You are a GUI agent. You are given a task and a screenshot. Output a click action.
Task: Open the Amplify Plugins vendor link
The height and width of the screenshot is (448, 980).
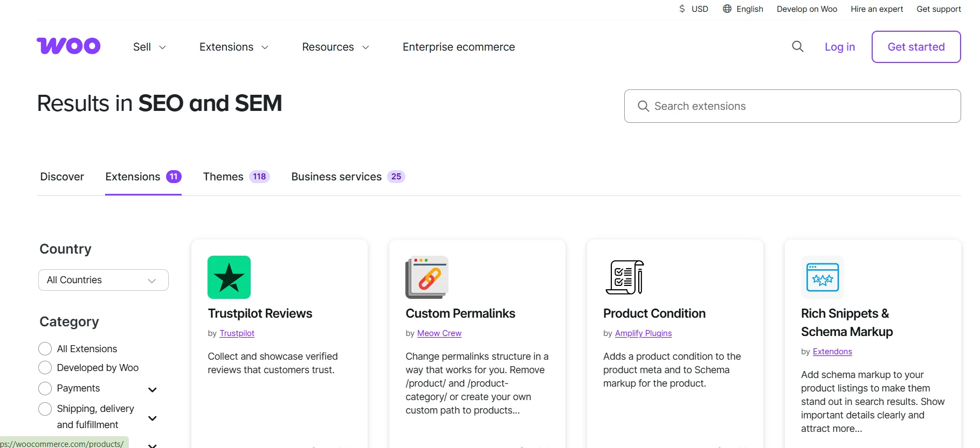[x=643, y=333]
